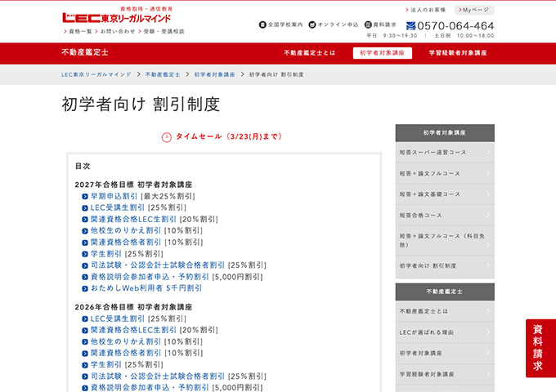Click the 2027年合格目標 初学者対象講座 heading
This screenshot has width=556, height=392.
[x=133, y=185]
